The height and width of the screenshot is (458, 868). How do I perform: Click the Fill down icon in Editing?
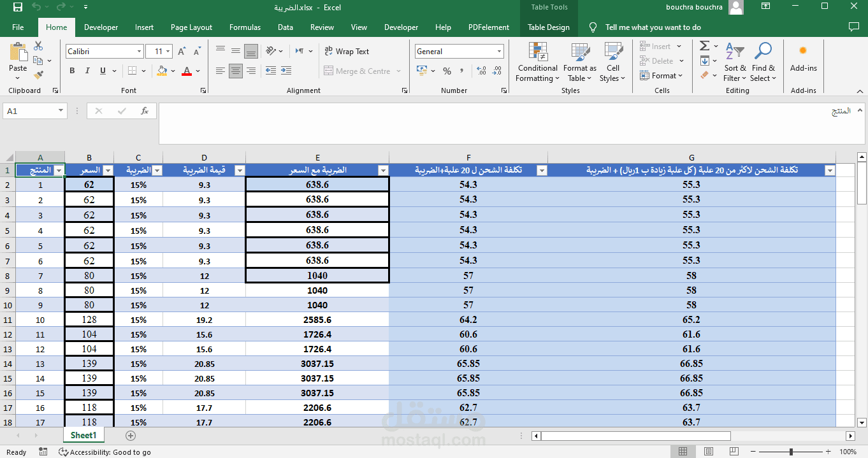(x=704, y=61)
